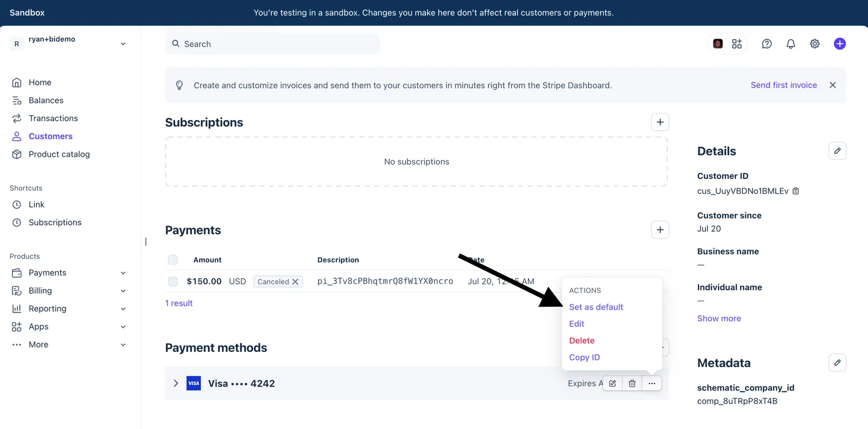Screen dimensions: 868x429
Task: Open Product catalog in sidebar
Action: pos(59,154)
